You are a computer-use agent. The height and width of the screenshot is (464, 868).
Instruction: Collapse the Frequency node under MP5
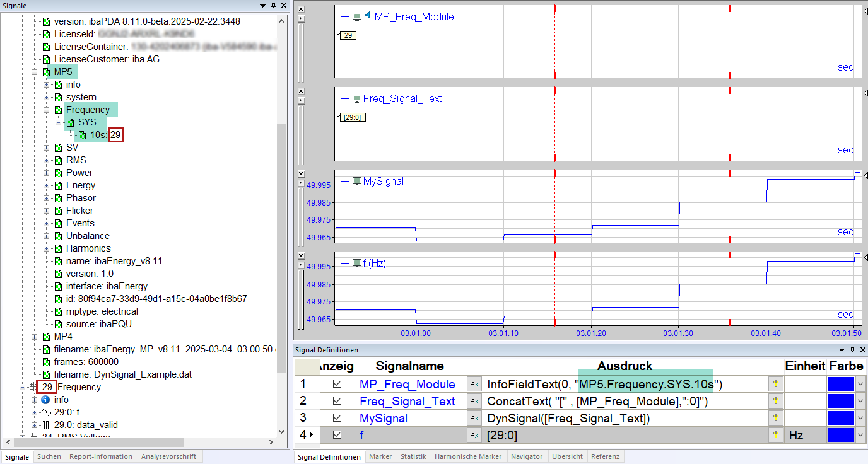tap(46, 110)
